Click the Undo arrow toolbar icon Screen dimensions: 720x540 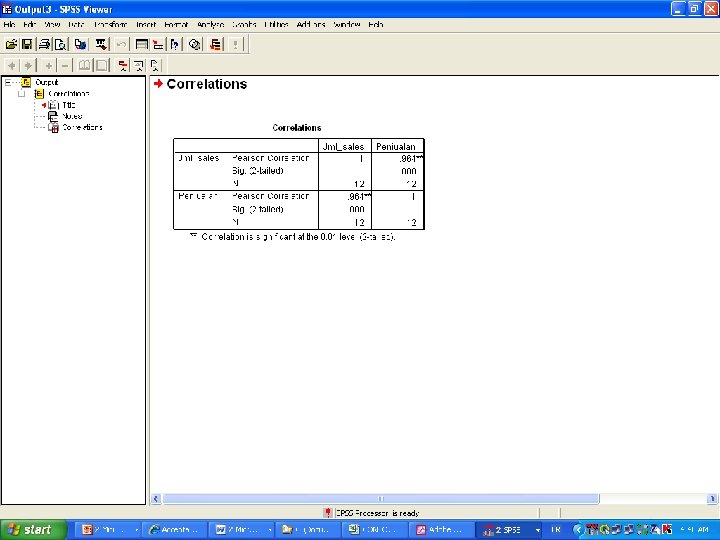pyautogui.click(x=121, y=44)
